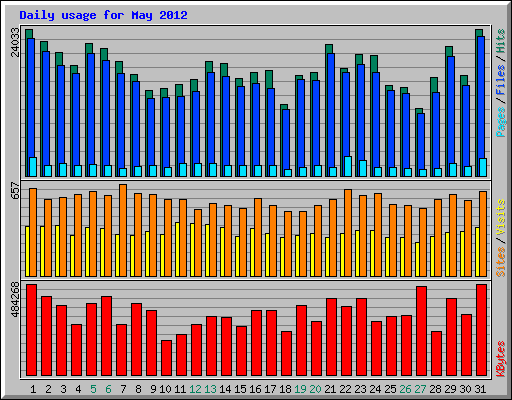Viewport: 512px width, 400px height.
Task: Click green weekend day label "27"
Action: (420, 389)
